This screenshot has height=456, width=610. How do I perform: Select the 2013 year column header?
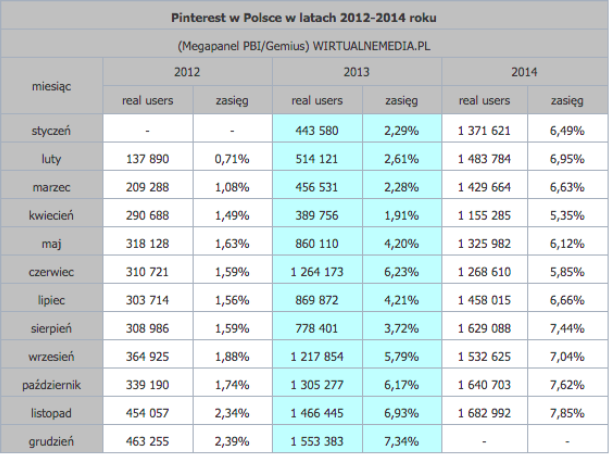[356, 72]
